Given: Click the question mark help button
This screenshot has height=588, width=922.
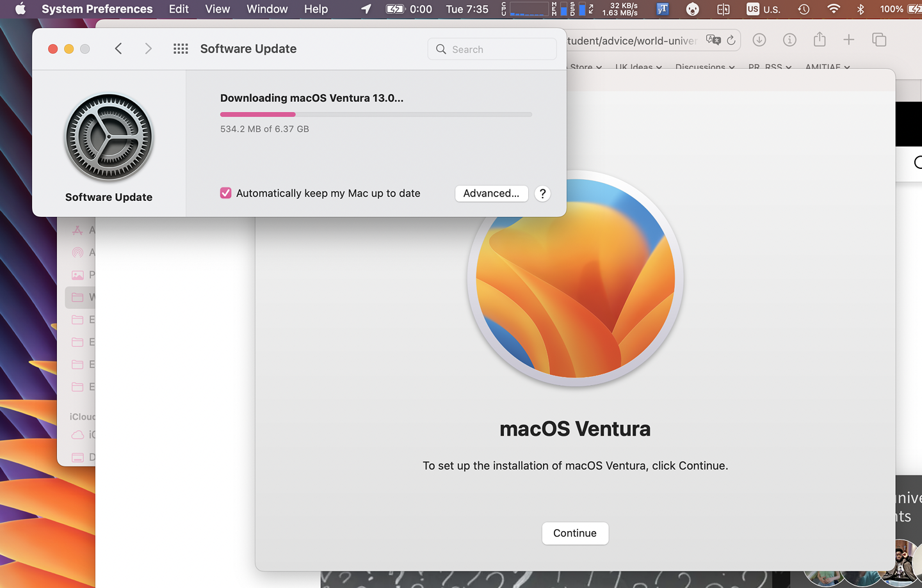Looking at the screenshot, I should [x=542, y=194].
